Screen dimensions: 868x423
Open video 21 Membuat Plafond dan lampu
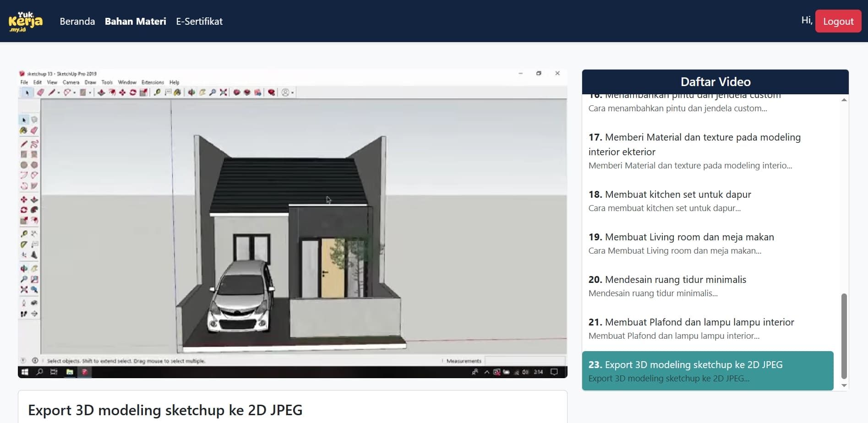click(708, 329)
